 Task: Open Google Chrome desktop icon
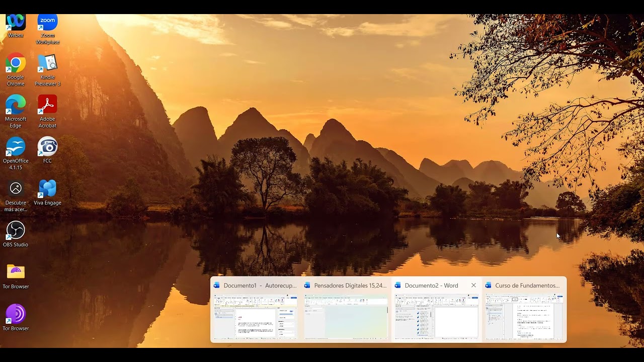coord(16,69)
